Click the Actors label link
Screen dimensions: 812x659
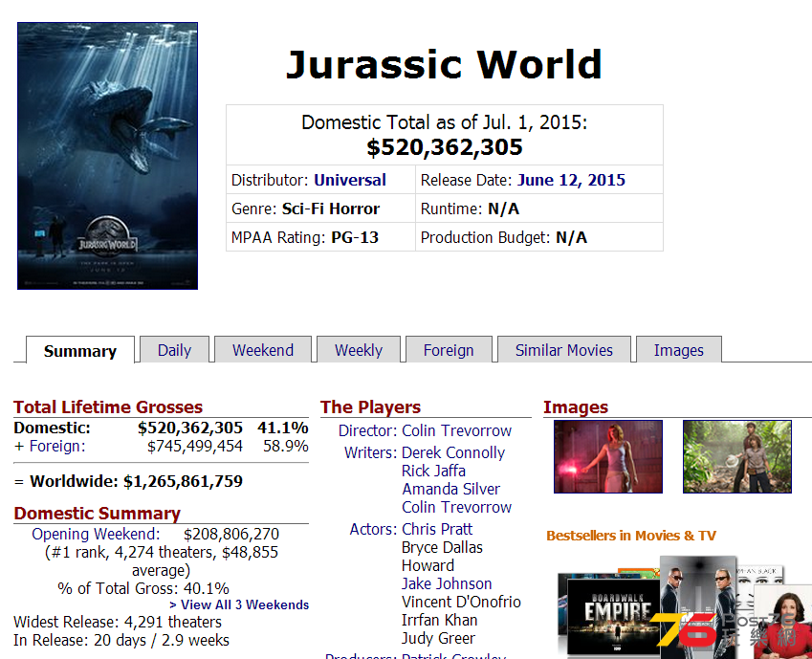373,529
